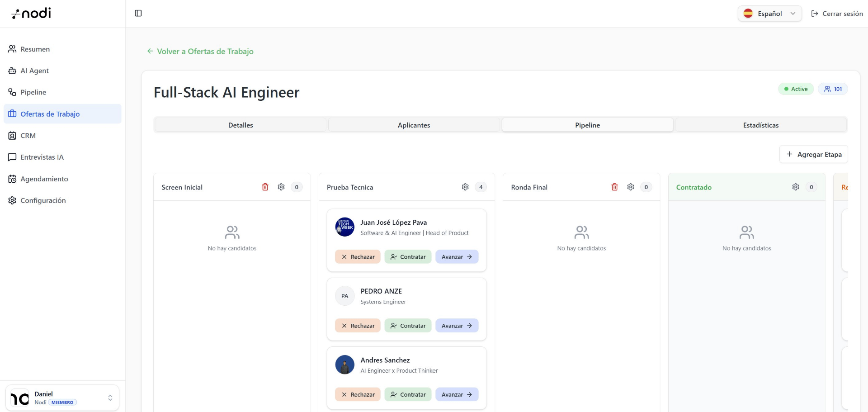Open the AI Agent section
The height and width of the screenshot is (412, 868).
pos(62,71)
